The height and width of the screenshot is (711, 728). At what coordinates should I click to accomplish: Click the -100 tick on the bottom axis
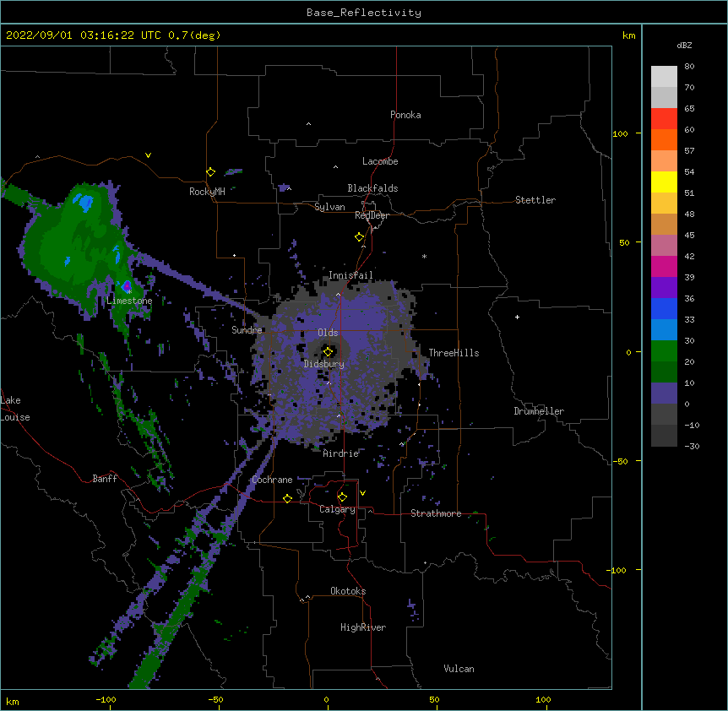(106, 699)
